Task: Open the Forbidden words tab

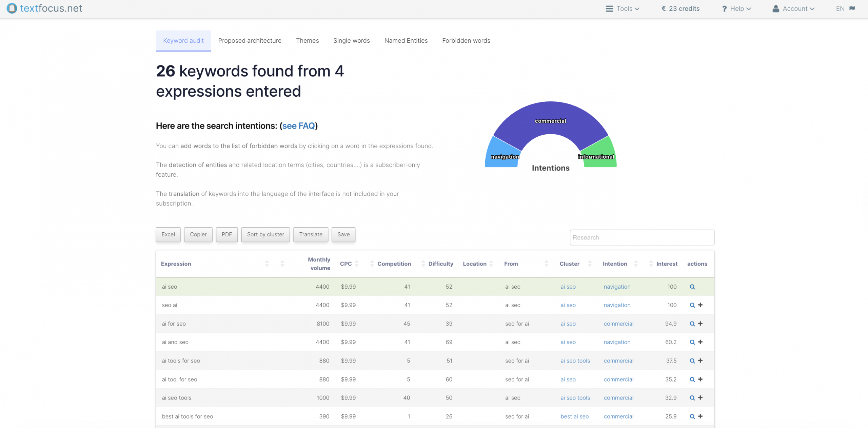Action: point(466,41)
